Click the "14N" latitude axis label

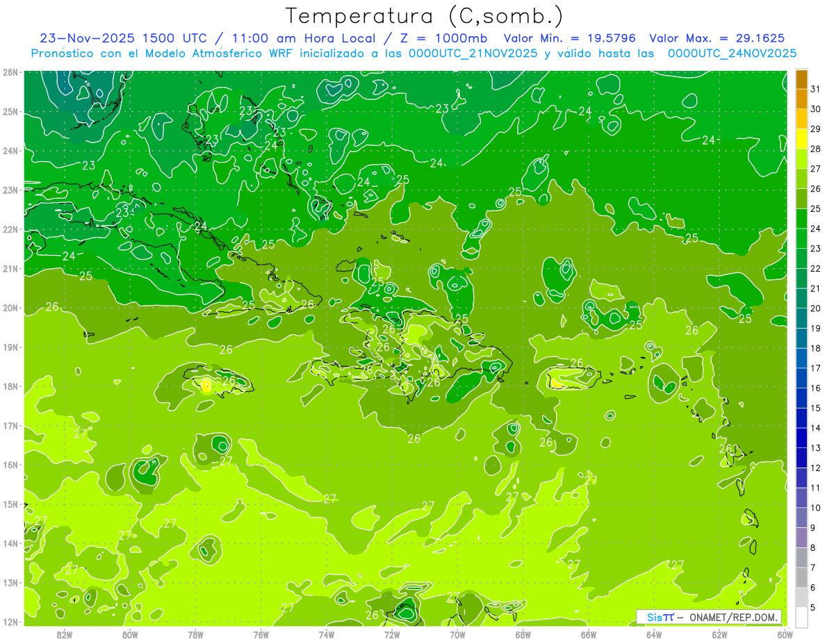coord(10,543)
